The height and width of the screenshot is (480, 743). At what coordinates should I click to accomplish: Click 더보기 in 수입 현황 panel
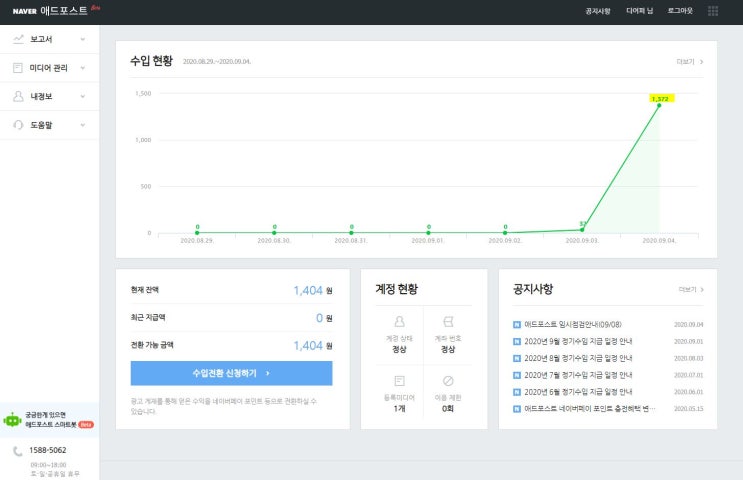coord(689,62)
